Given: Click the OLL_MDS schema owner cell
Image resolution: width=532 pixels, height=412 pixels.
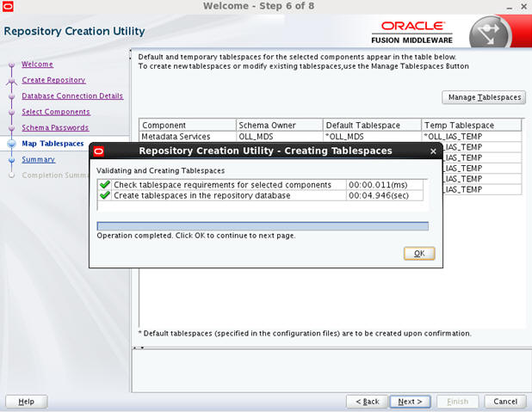Looking at the screenshot, I should coord(279,137).
